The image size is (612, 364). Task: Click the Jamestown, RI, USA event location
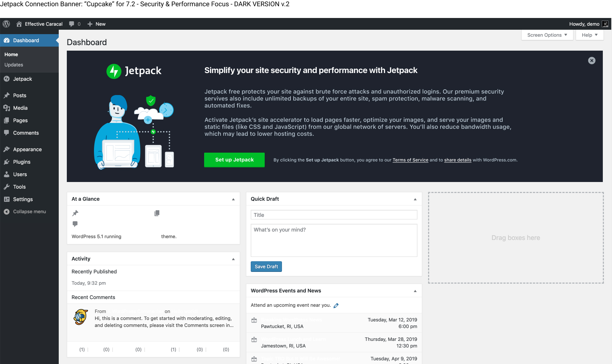[x=283, y=346]
